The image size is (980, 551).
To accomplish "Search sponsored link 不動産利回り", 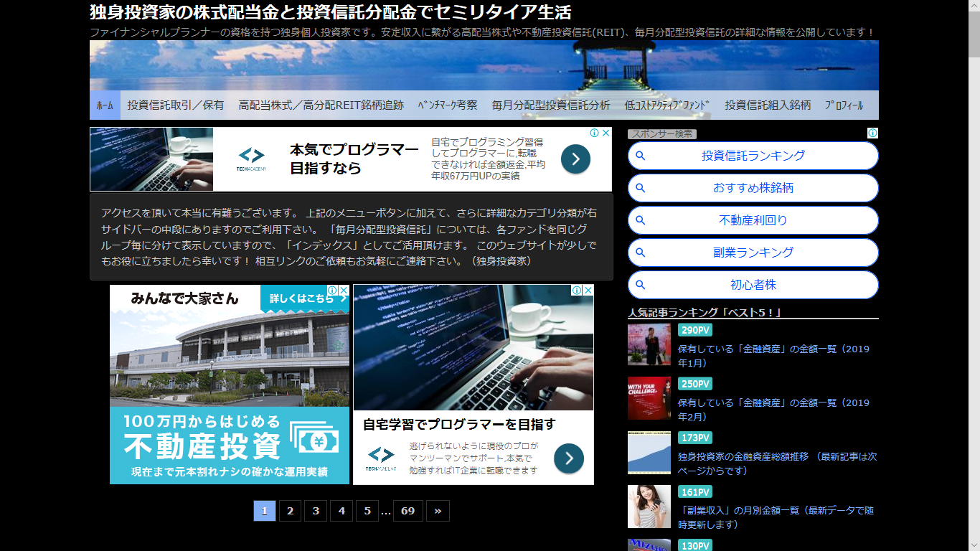I will pyautogui.click(x=753, y=220).
